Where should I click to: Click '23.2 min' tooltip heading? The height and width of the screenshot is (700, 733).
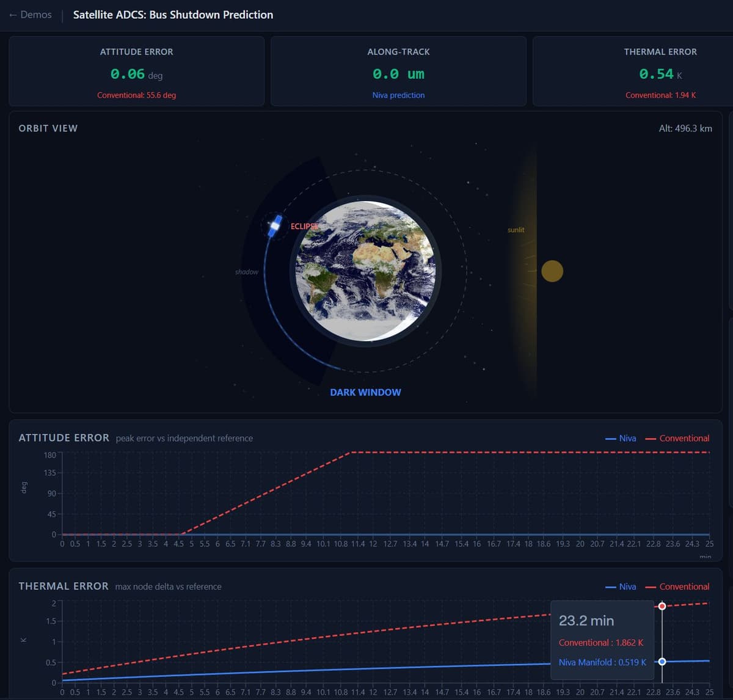tap(586, 621)
